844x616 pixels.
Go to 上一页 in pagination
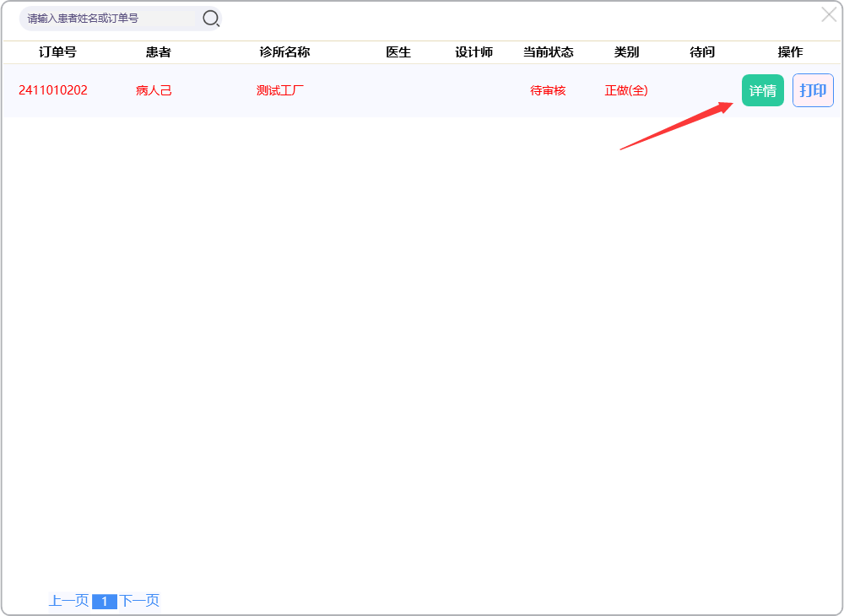pos(68,601)
